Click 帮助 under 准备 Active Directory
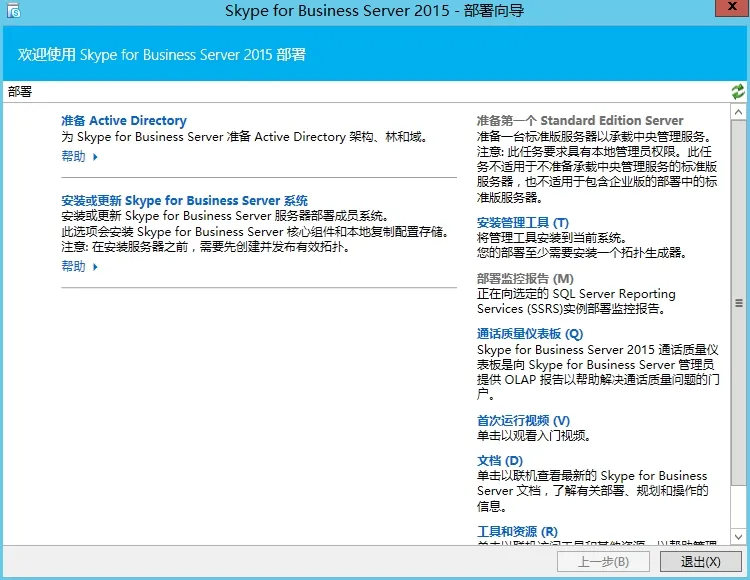Image resolution: width=750 pixels, height=580 pixels. (73, 156)
